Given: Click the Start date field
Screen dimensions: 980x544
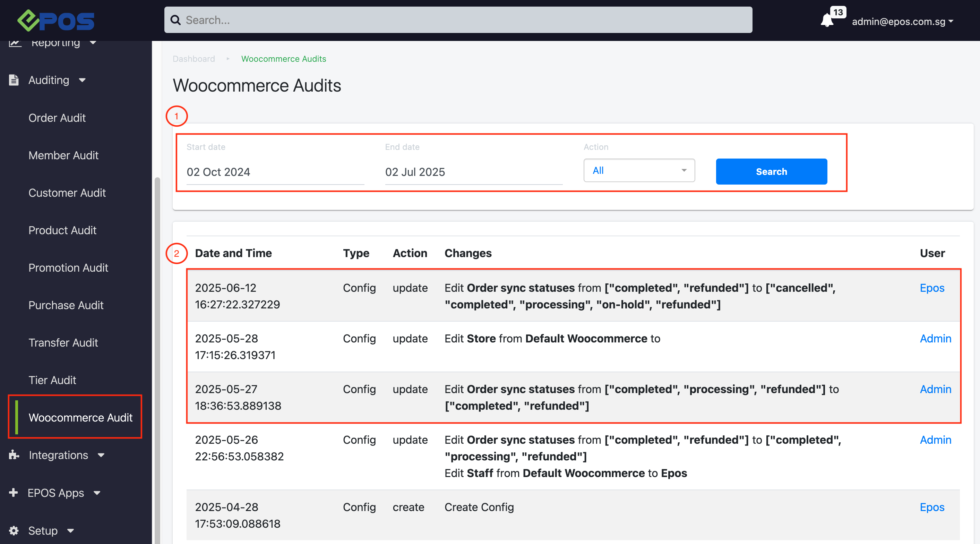Looking at the screenshot, I should 275,172.
